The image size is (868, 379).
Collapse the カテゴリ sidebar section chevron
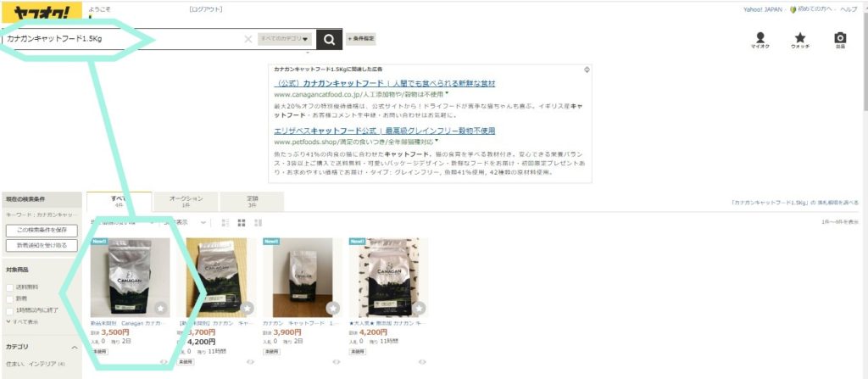tap(75, 347)
